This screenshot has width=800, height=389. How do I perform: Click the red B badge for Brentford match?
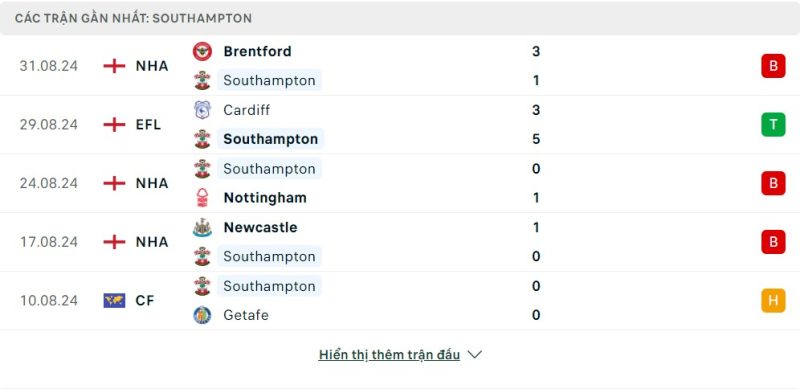[x=773, y=66]
